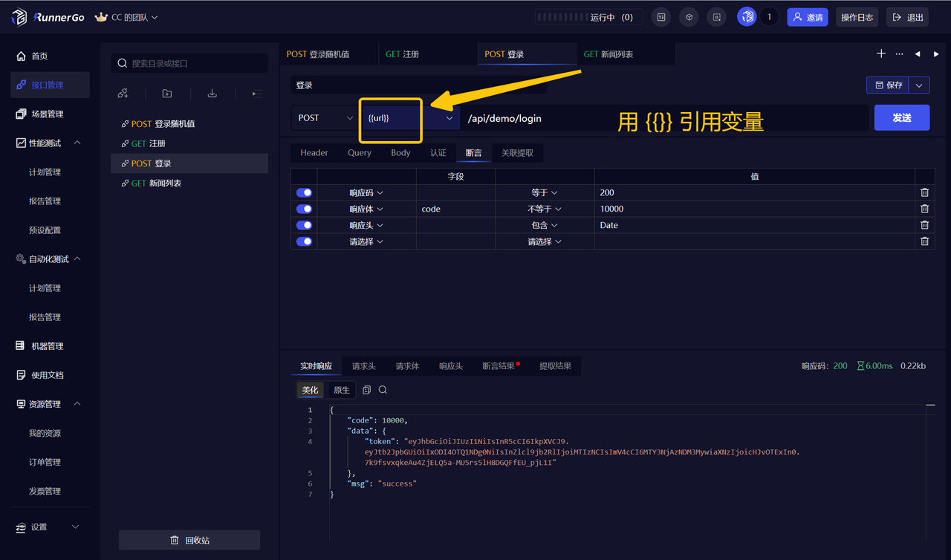The image size is (951, 560).
Task: Open the 保存 button dropdown arrow
Action: (x=920, y=85)
